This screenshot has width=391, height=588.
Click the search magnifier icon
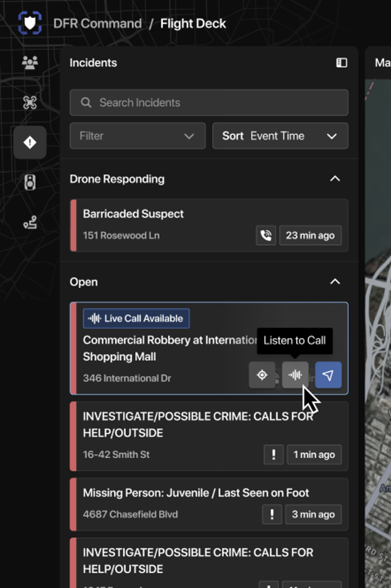86,103
